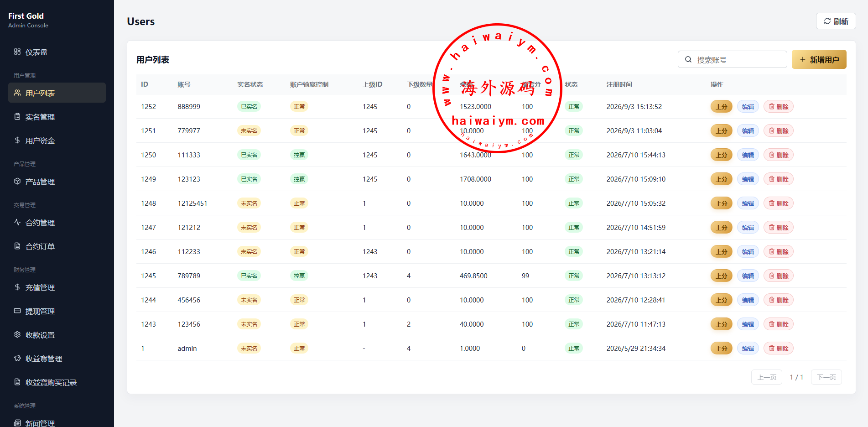The image size is (868, 427).
Task: Click the 上一页 previous page button
Action: point(766,377)
